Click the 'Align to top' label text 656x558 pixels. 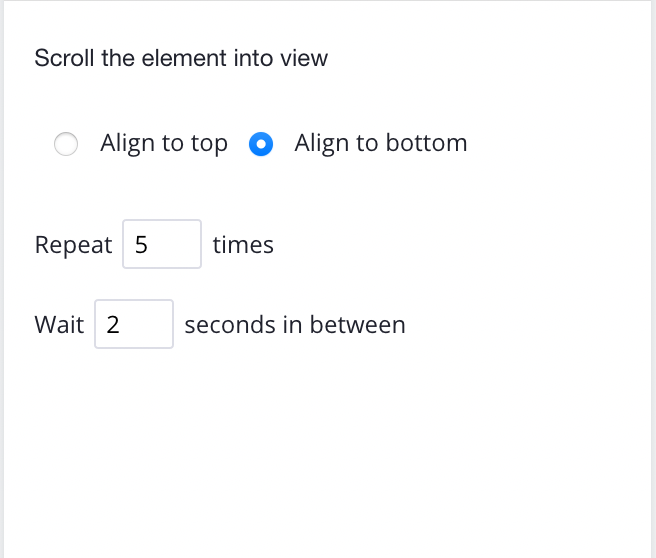click(164, 143)
